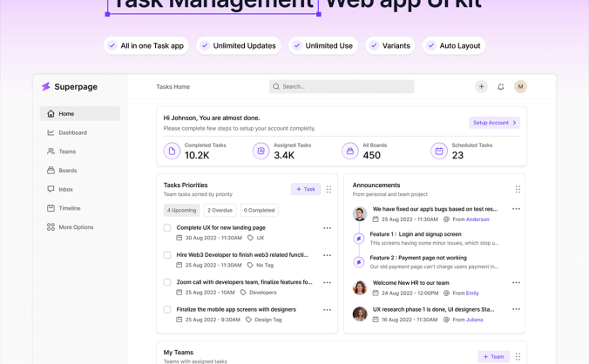Open options menu for Finalize mobile app screens task
Screen dimensions: 589x364
point(327,309)
